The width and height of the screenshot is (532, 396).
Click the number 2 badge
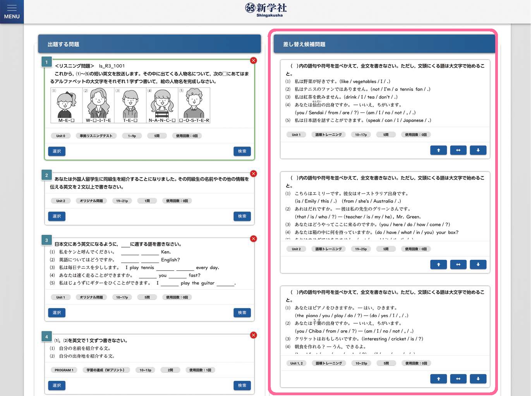click(x=46, y=175)
